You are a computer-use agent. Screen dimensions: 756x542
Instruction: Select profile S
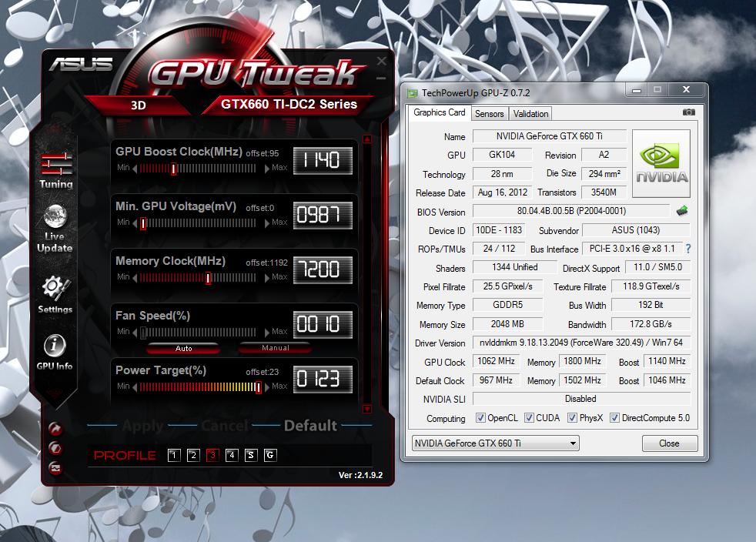[251, 455]
